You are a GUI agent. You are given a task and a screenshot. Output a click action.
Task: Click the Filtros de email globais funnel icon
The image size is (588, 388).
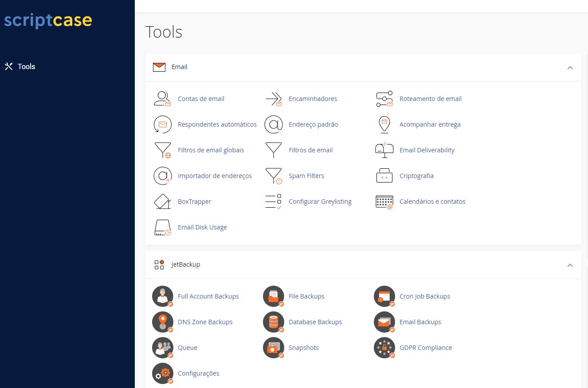pyautogui.click(x=162, y=150)
